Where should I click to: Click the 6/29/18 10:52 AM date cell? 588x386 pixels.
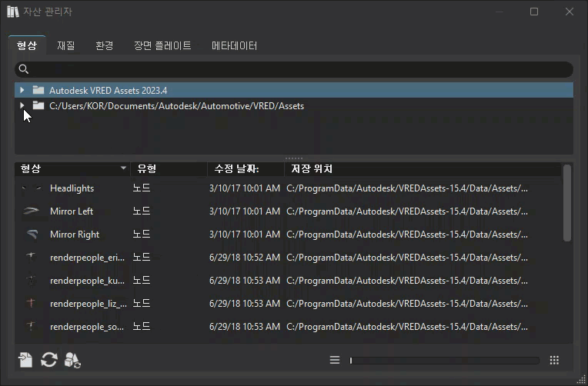pos(245,258)
